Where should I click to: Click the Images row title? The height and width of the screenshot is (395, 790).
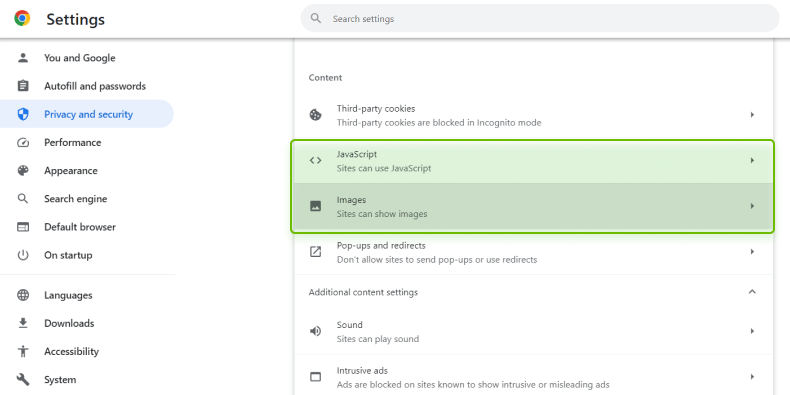click(351, 200)
